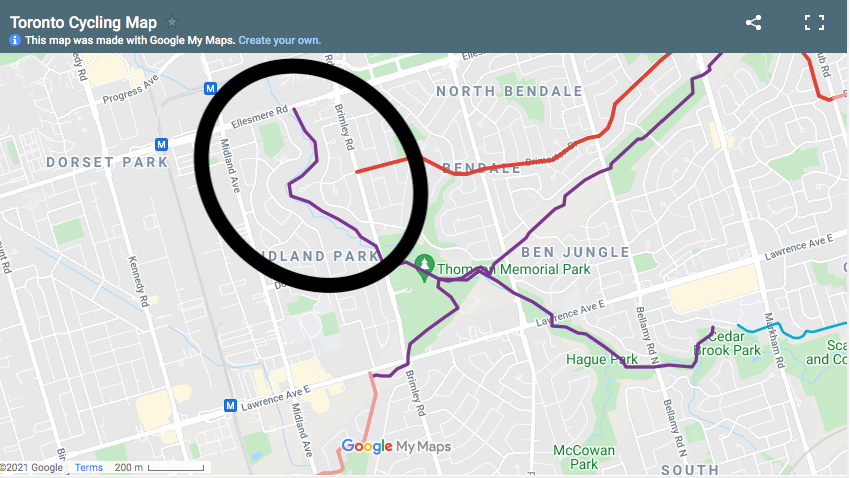Select red bike route near Brimley Rd

coord(382,165)
